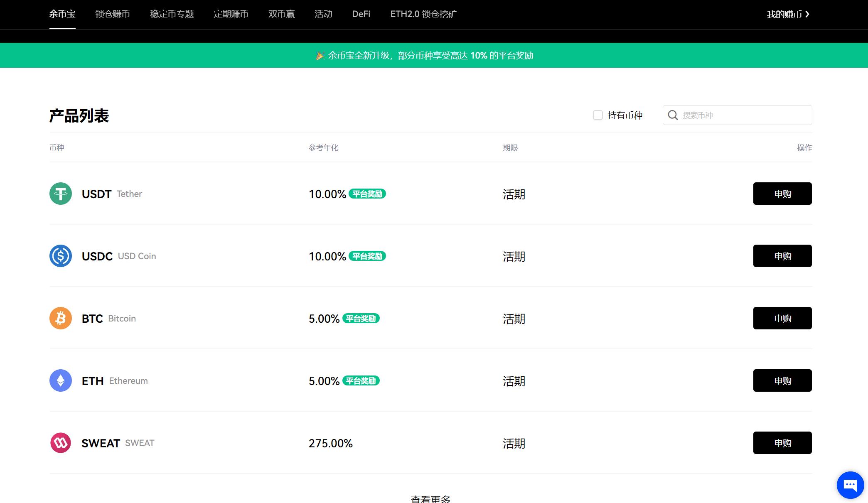Enable the 持有币种 checkbox
Screen dimensions: 868x503
[x=598, y=115]
